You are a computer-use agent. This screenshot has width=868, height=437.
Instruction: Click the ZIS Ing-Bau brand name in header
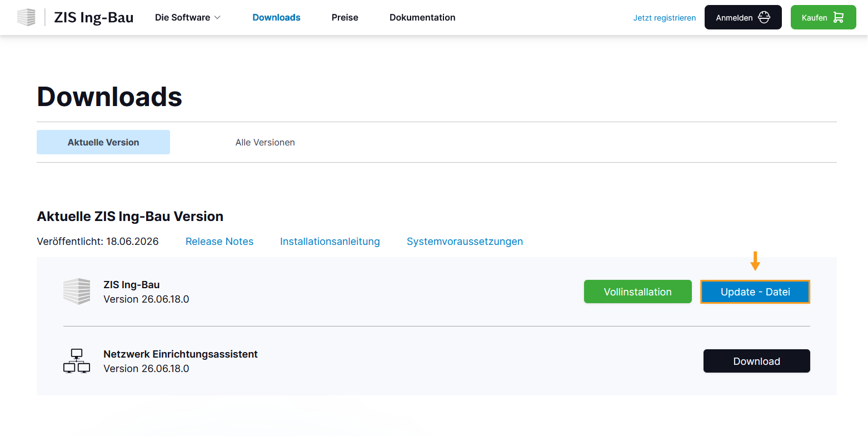tap(93, 17)
